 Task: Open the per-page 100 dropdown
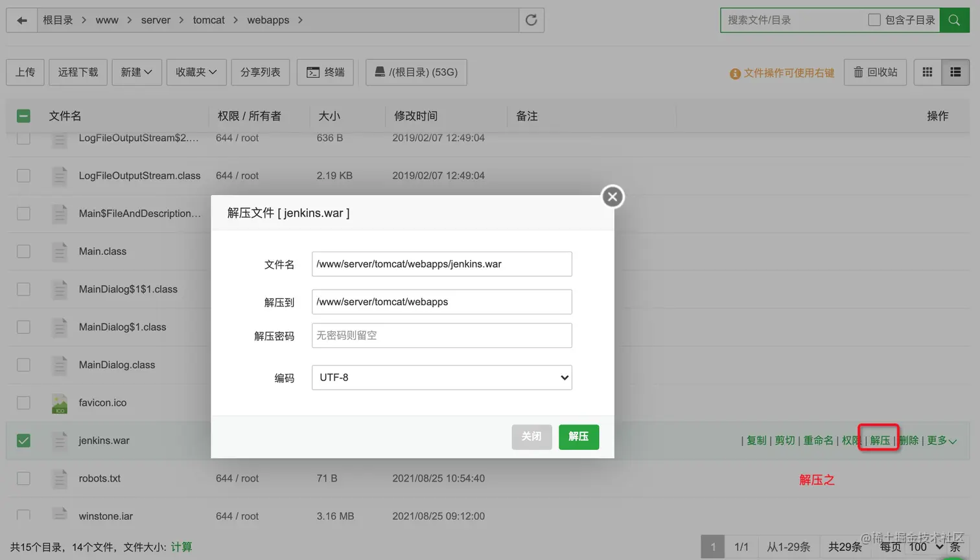click(x=926, y=547)
